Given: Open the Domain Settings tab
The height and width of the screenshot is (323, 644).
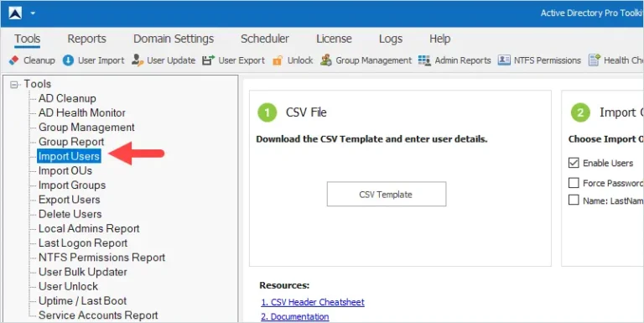Looking at the screenshot, I should pyautogui.click(x=174, y=39).
